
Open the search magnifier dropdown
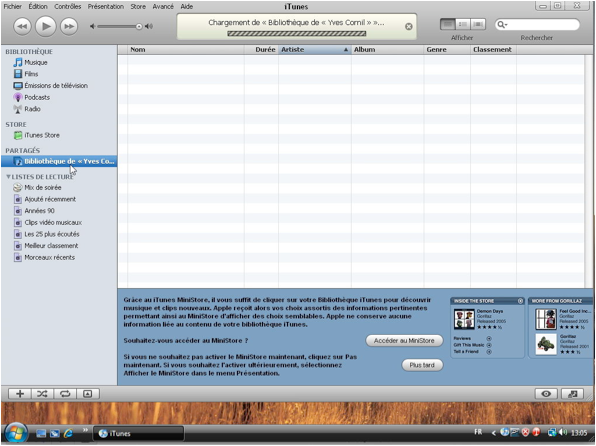502,25
